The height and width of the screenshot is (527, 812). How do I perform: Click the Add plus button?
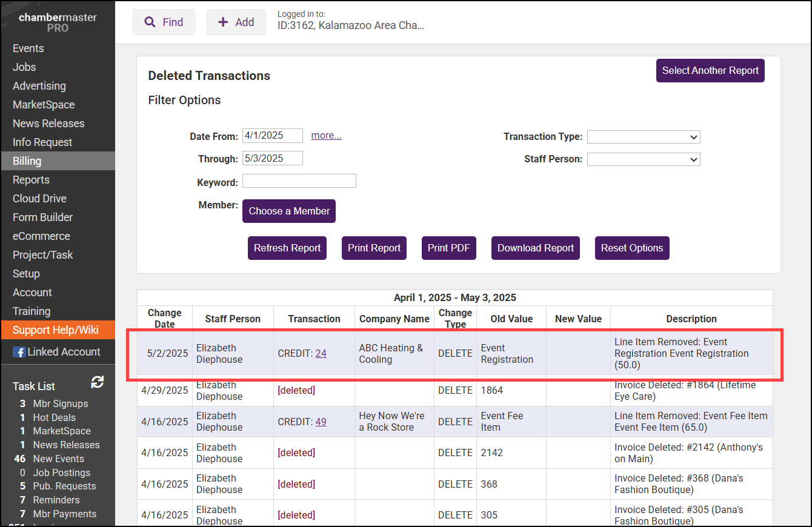236,22
